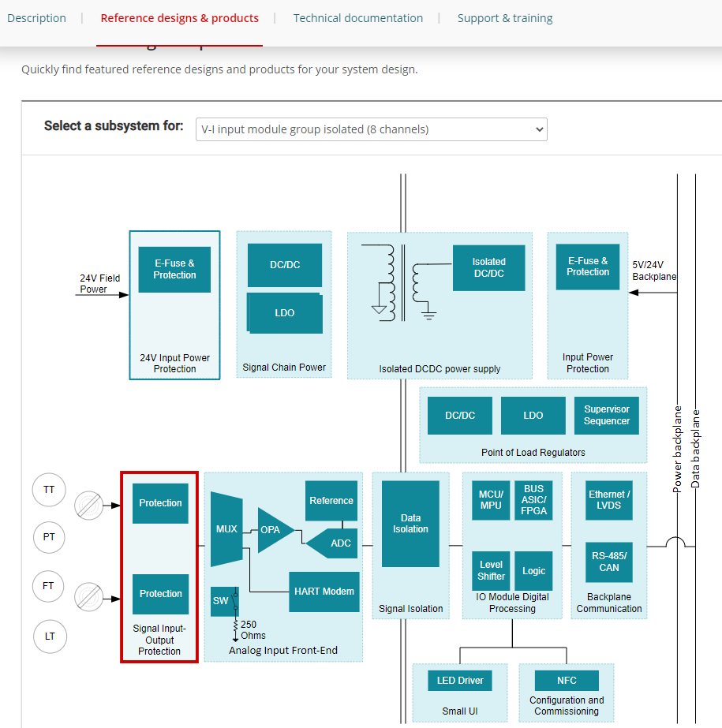This screenshot has height=728, width=722.
Task: Click 'Signal Chain Power' label
Action: click(x=284, y=368)
